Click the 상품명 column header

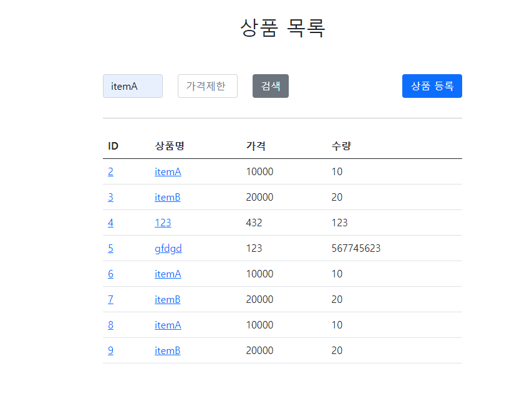tap(170, 146)
